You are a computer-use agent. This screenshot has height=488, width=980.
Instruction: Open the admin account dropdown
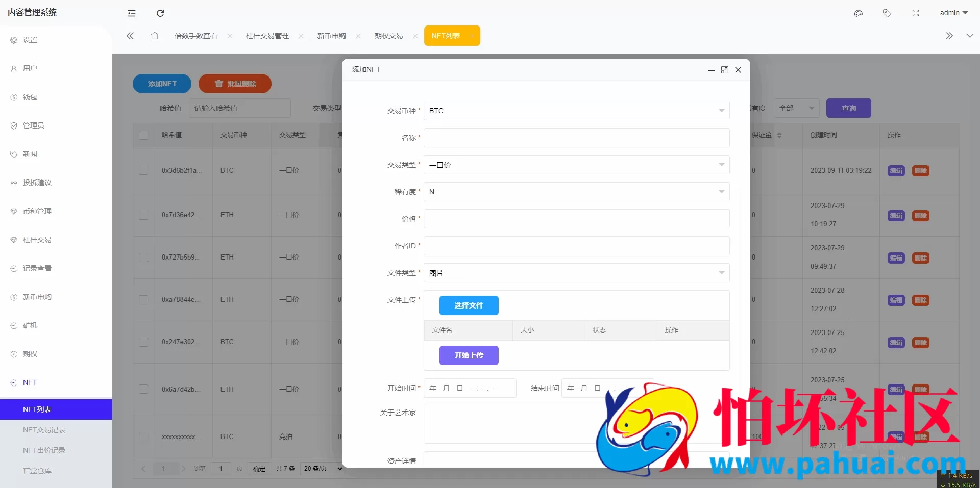(x=954, y=13)
